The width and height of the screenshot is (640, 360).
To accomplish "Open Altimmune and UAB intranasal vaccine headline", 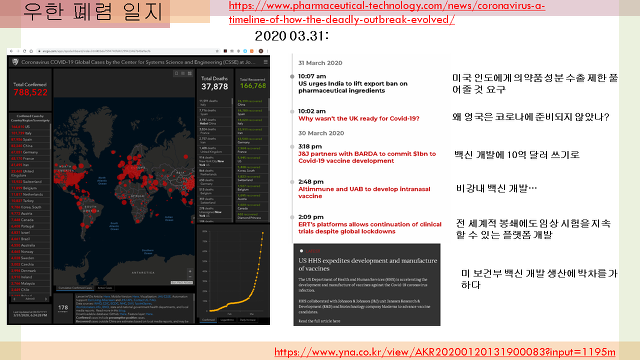I will (364, 193).
